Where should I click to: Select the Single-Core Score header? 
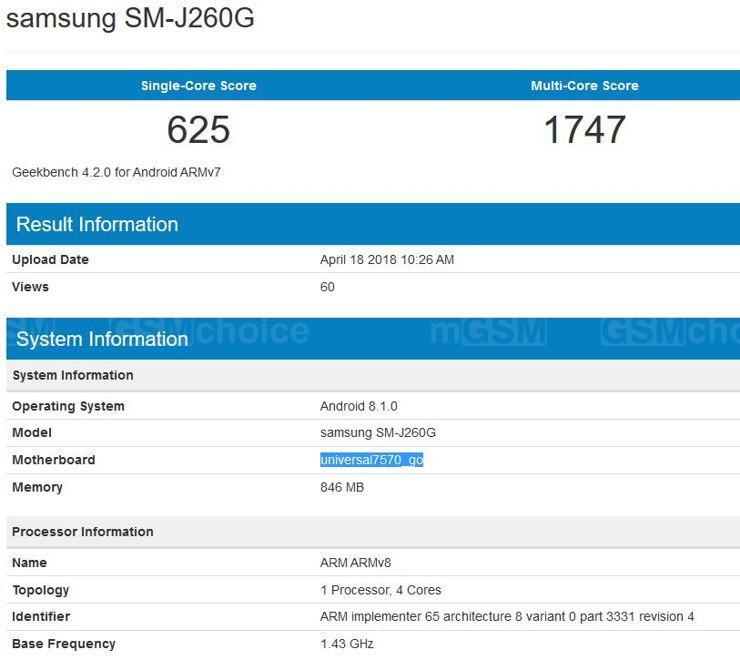pyautogui.click(x=199, y=85)
